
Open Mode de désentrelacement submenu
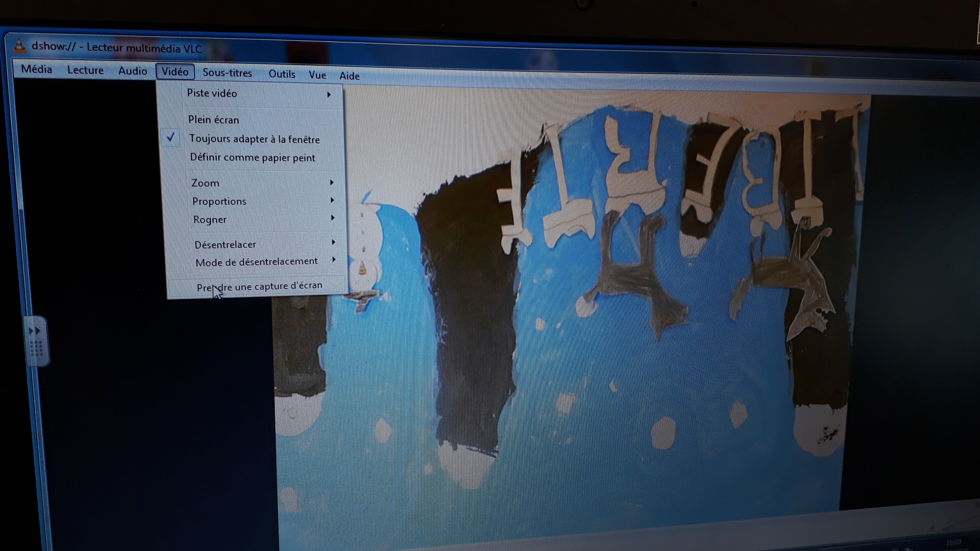(x=256, y=262)
